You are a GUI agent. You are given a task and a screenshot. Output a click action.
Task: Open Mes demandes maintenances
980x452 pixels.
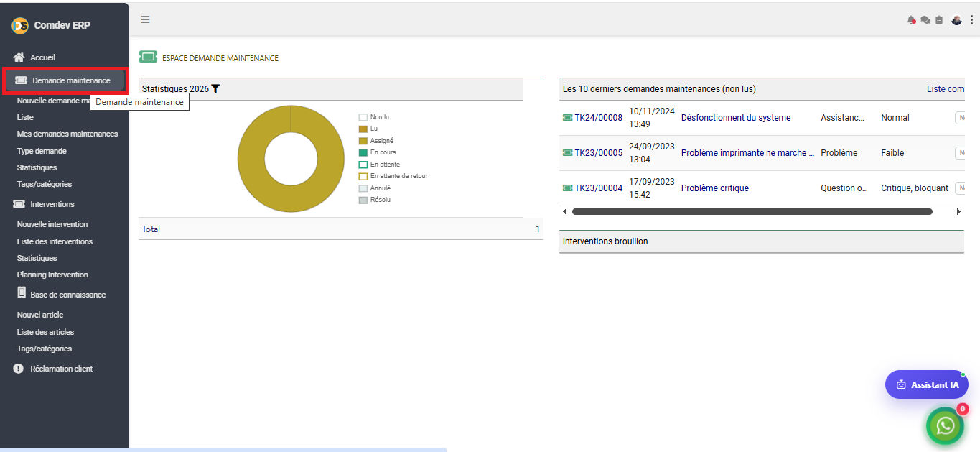[67, 134]
